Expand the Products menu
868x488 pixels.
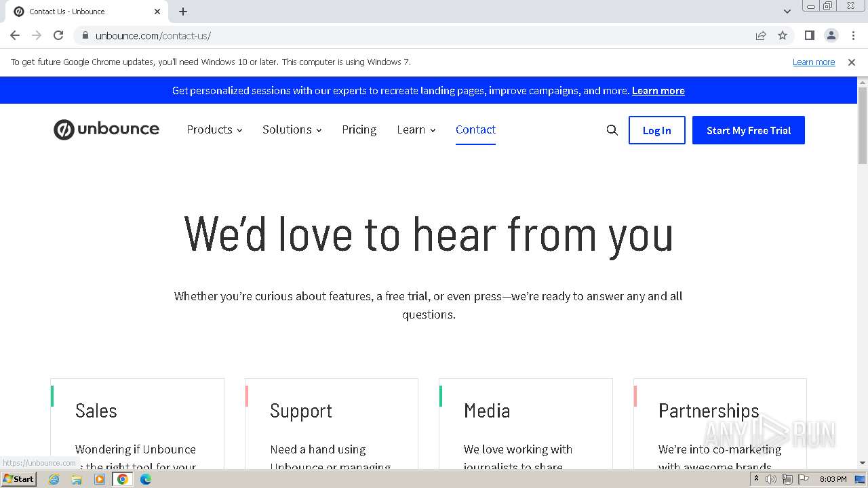214,129
